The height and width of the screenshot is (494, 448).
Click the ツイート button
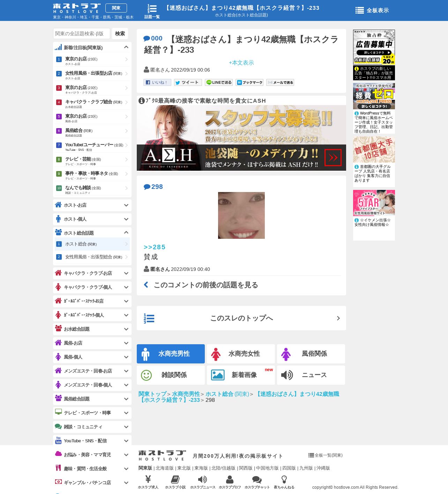188,82
